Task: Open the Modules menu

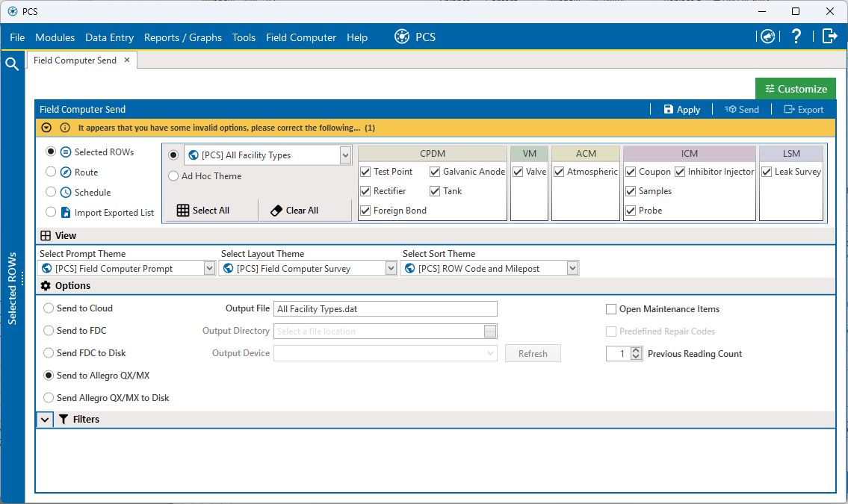Action: [55, 37]
